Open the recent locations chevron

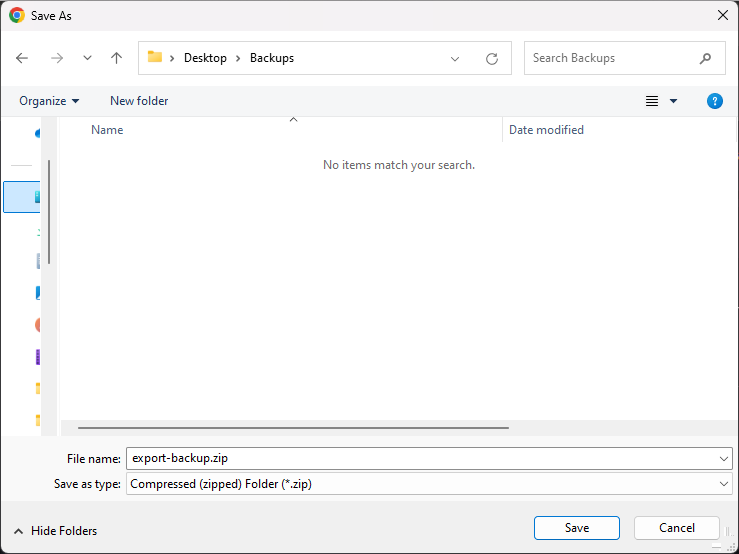[x=87, y=58]
